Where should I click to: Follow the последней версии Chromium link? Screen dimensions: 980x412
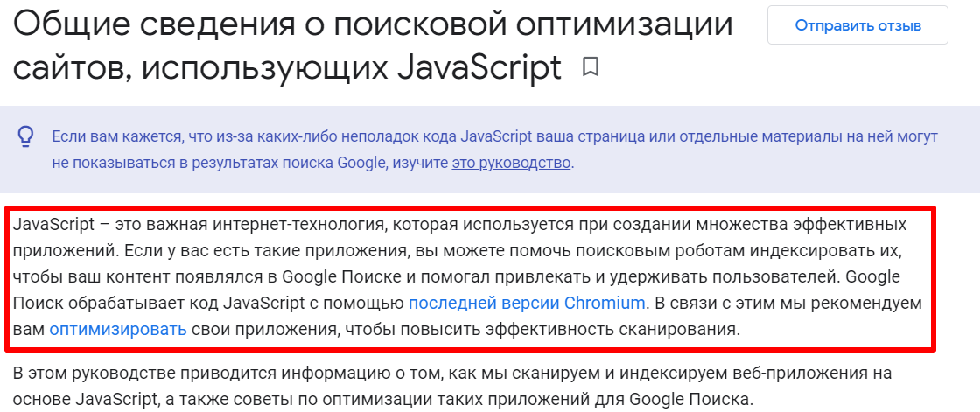tap(527, 304)
